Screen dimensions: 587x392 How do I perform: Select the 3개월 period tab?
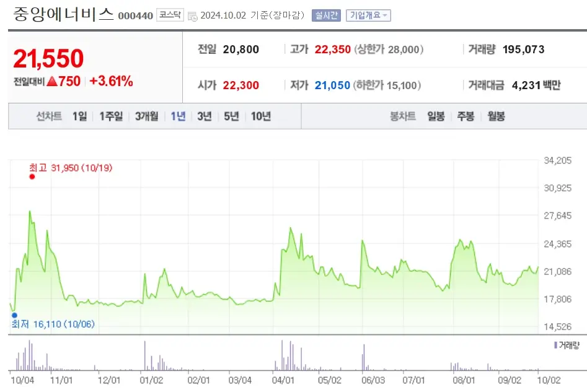146,116
